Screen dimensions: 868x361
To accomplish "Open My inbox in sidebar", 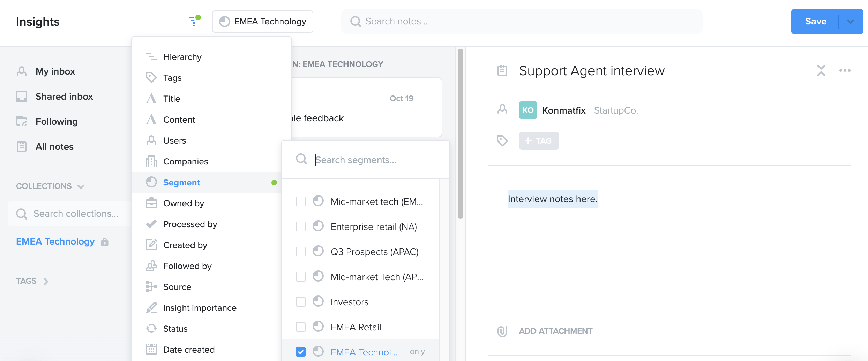I will (55, 71).
